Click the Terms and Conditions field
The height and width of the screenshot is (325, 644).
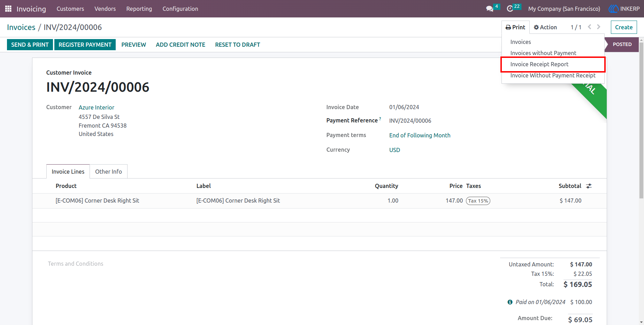(76, 264)
